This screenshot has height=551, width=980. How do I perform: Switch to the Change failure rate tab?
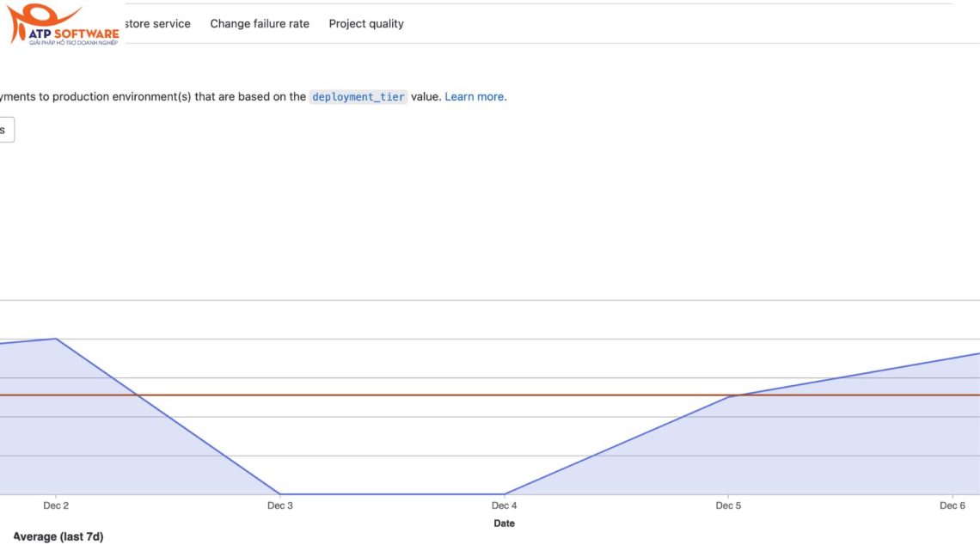[x=260, y=24]
